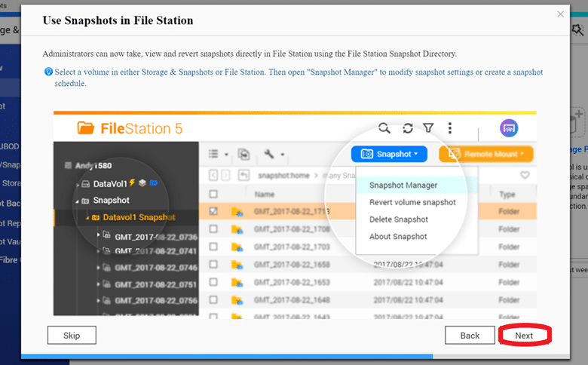The width and height of the screenshot is (588, 365).
Task: Click the heart favorite icon
Action: [x=525, y=175]
